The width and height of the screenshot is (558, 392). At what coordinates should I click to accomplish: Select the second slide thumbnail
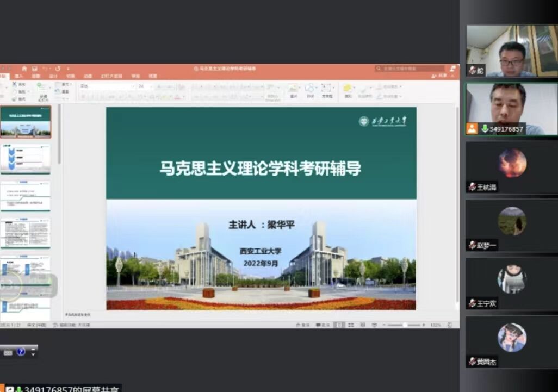tap(26, 159)
